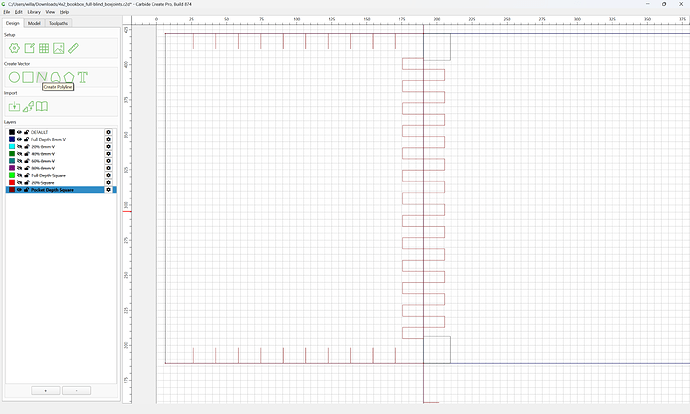Toggle lock on Pocket Depth Square layer
Viewport: 690px width, 414px height.
[26, 190]
